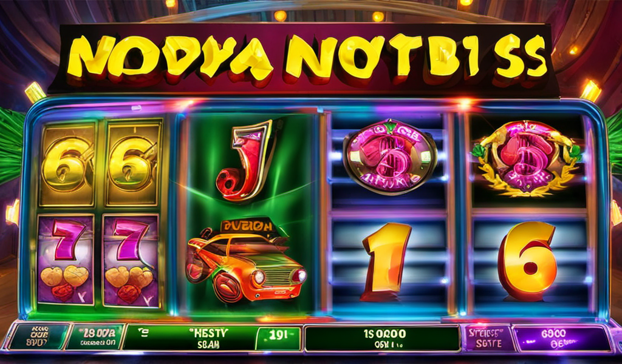Click the first golden 6 tile
Image resolution: width=622 pixels, height=364 pixels.
pyautogui.click(x=67, y=164)
